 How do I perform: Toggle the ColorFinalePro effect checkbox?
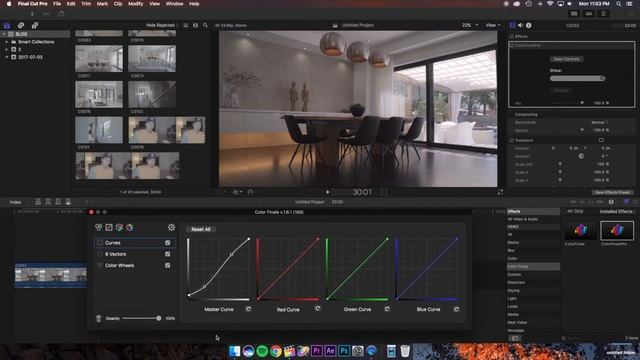[x=512, y=45]
